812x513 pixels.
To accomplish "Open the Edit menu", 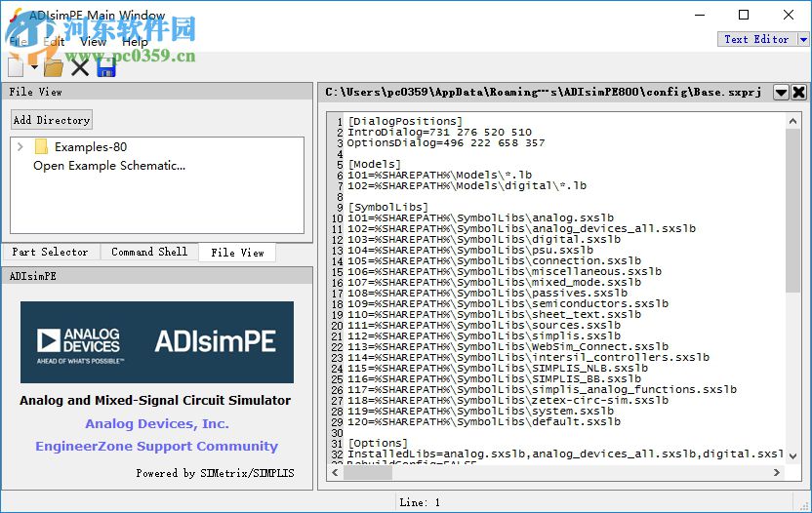I will point(54,42).
